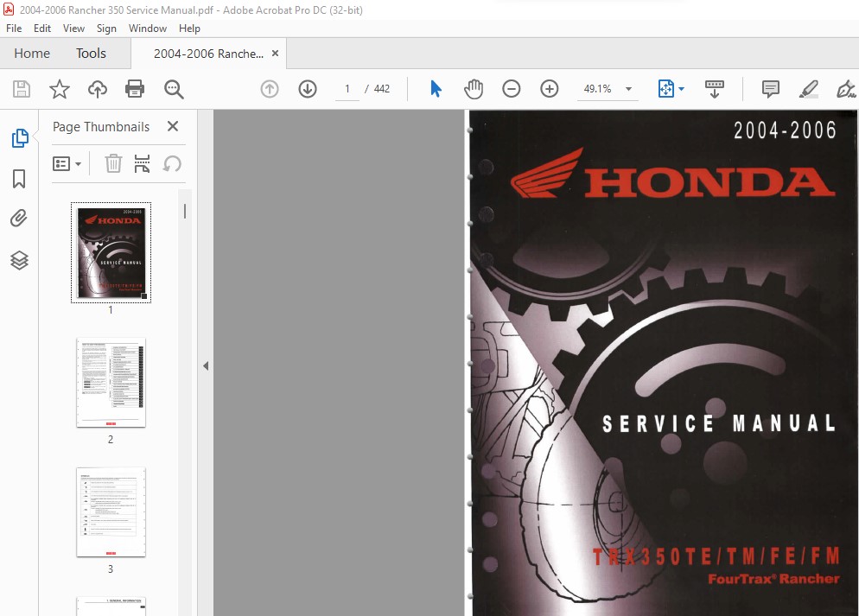Select page 2 thumbnail
This screenshot has height=616, width=859.
[111, 382]
